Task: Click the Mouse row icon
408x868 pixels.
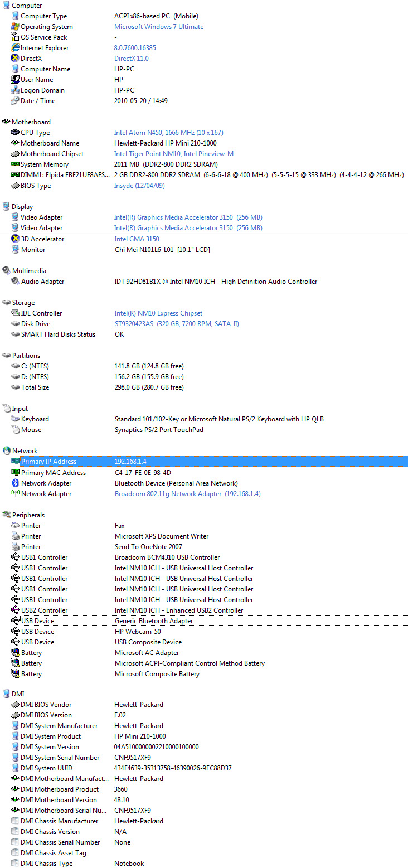Action: point(15,430)
